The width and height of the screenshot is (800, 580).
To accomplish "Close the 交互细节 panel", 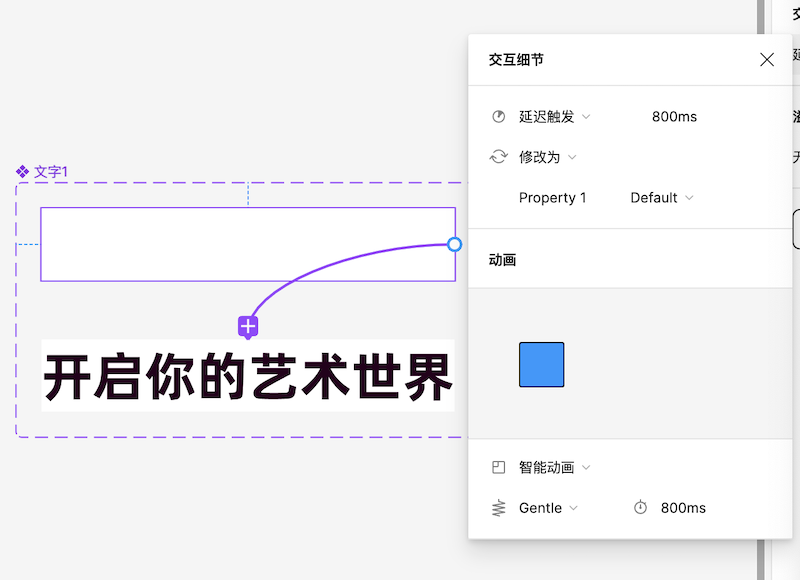I will click(767, 59).
